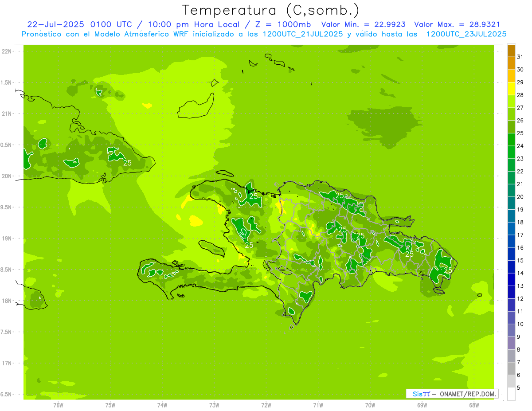532x411 pixels.
Task: Click the 74W longitude axis label
Action: tap(162, 405)
